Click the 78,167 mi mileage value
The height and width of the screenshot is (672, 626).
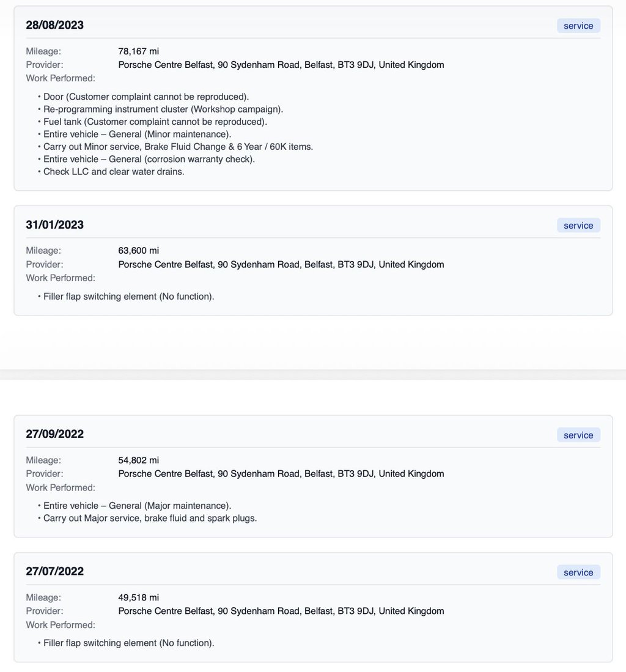(138, 51)
